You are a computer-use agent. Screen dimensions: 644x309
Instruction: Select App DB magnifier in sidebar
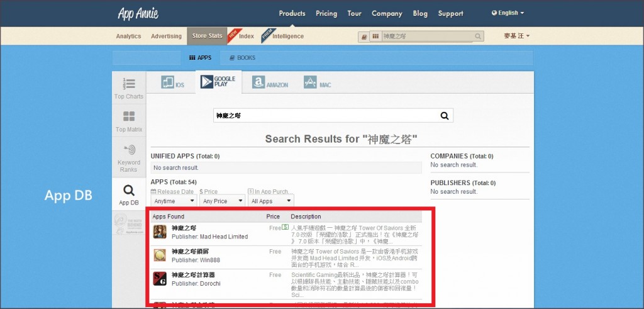[129, 194]
